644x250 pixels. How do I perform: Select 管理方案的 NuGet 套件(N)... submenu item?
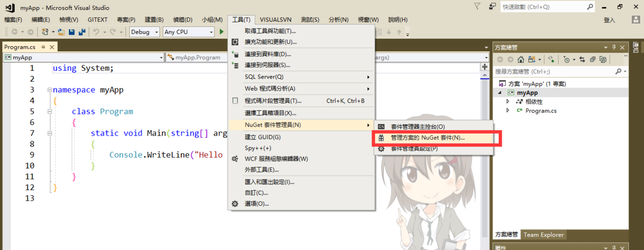[434, 138]
